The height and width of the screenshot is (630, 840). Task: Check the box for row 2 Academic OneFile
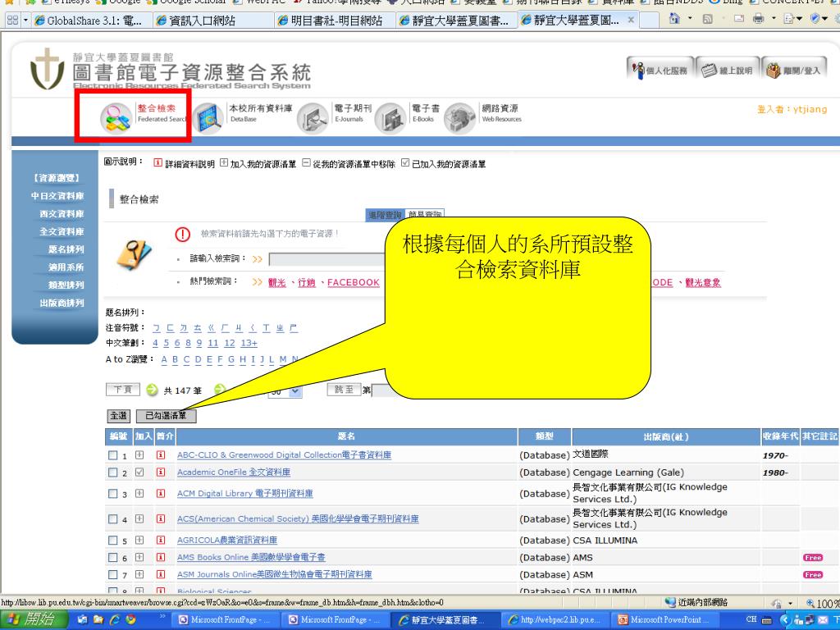[112, 472]
